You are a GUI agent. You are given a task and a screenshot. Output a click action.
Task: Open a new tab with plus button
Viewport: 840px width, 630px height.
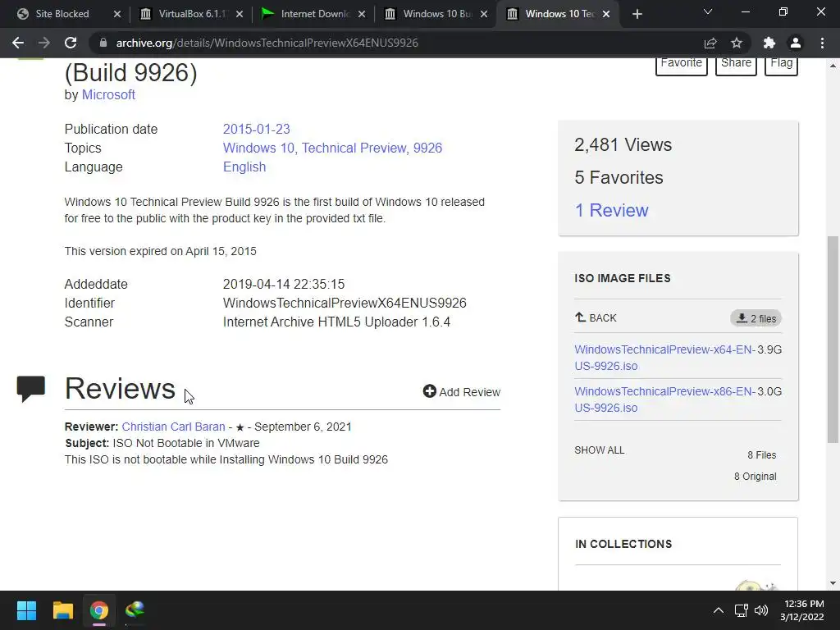tap(637, 14)
